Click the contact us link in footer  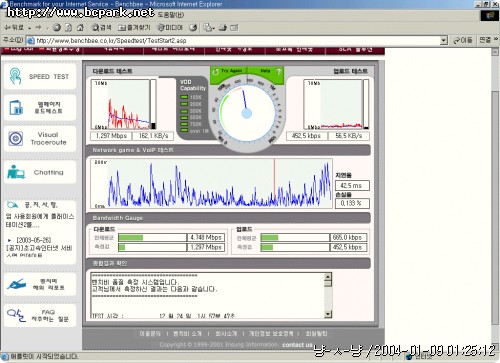coord(297,345)
